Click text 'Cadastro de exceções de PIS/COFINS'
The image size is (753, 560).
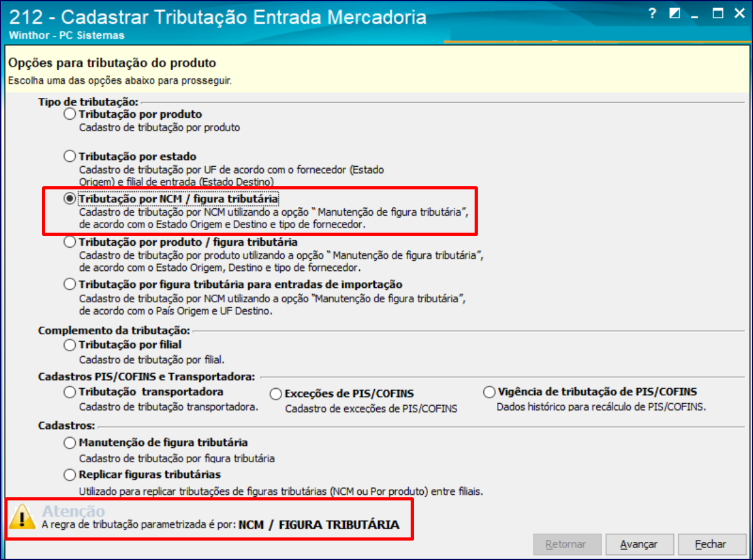point(371,409)
